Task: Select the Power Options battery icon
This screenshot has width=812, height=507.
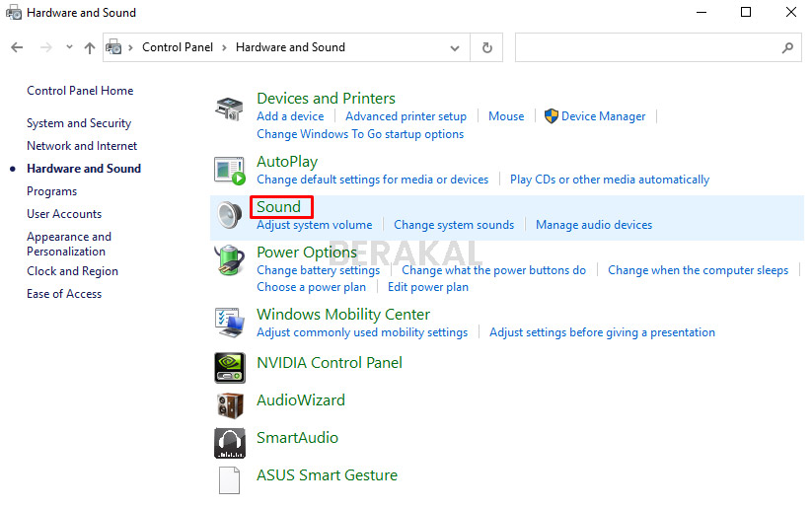Action: tap(229, 261)
